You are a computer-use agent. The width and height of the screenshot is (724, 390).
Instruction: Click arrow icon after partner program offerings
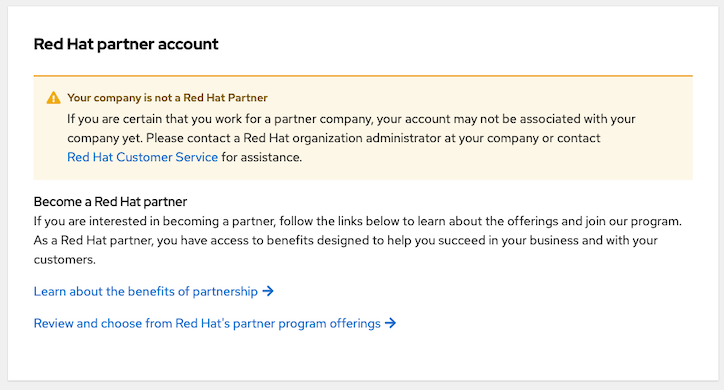[390, 323]
